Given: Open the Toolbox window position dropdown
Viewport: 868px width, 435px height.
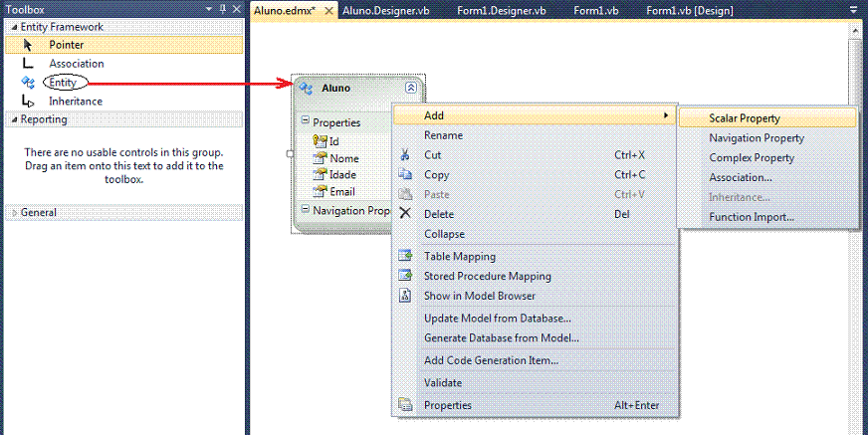Looking at the screenshot, I should pyautogui.click(x=209, y=9).
